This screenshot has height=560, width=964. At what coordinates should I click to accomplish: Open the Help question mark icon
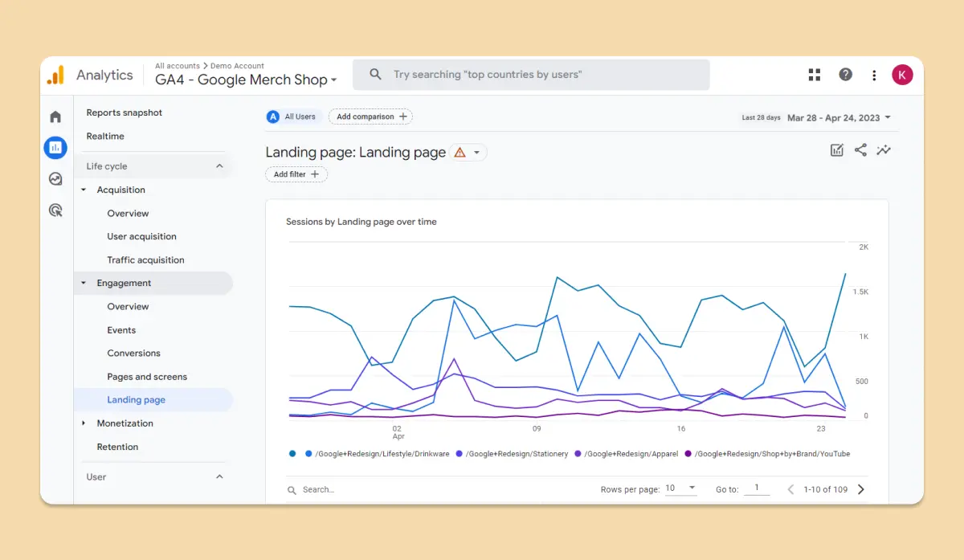pyautogui.click(x=845, y=75)
